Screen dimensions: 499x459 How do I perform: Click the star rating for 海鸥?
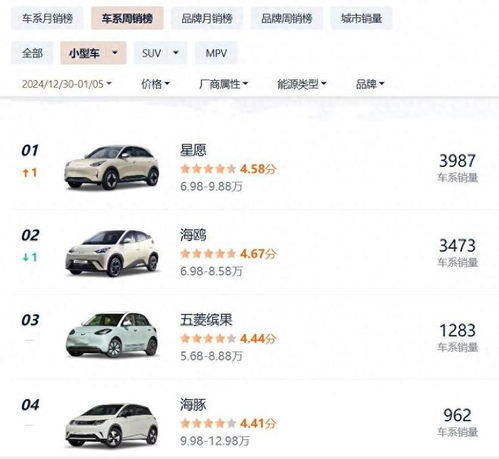point(208,254)
